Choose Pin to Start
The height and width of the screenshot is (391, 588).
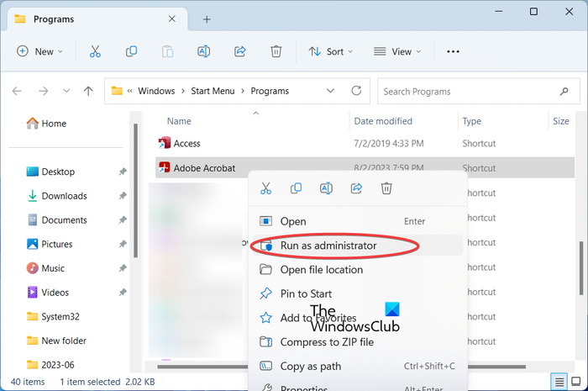[x=357, y=293]
